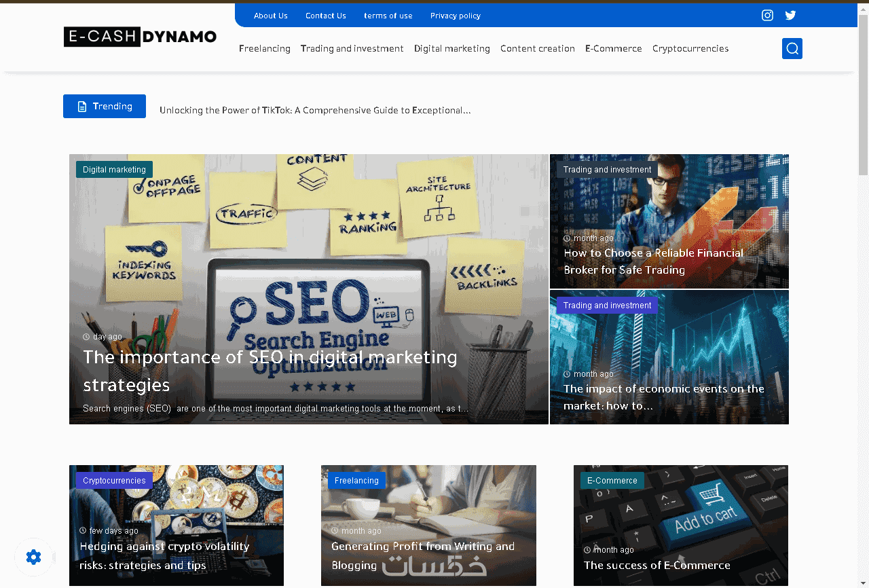The image size is (869, 588).
Task: Click 'day ago' timestamp on SEO article
Action: pos(107,337)
